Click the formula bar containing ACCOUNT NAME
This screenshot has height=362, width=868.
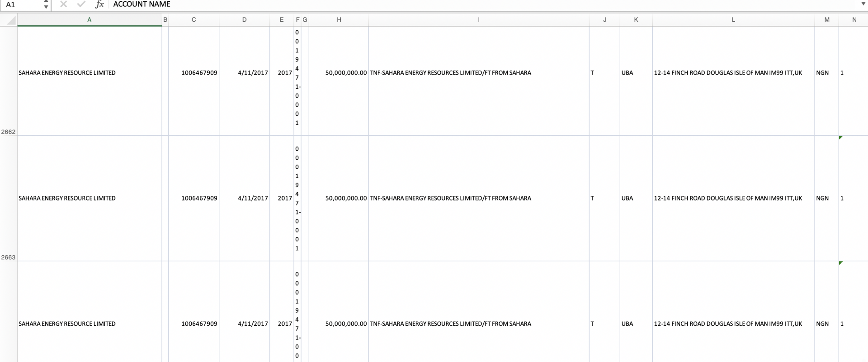tap(484, 4)
